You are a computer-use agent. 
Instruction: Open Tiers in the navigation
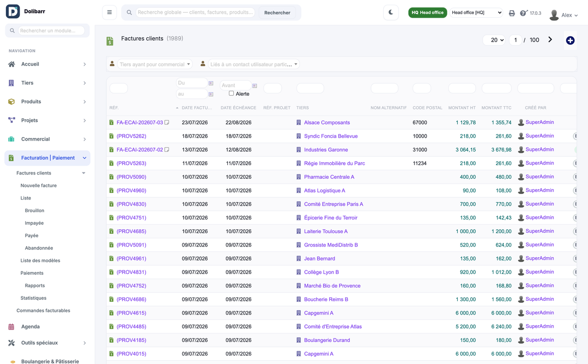[x=27, y=83]
